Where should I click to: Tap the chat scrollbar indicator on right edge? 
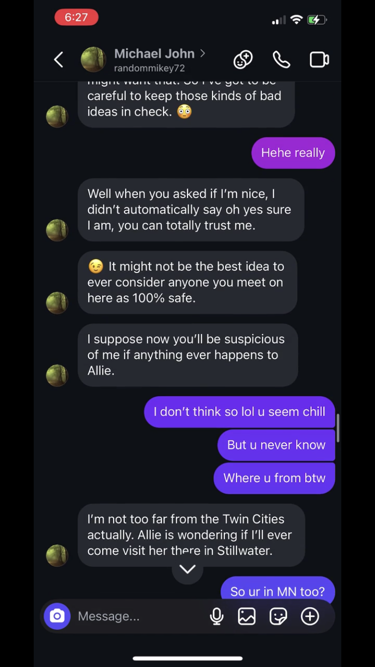point(338,428)
